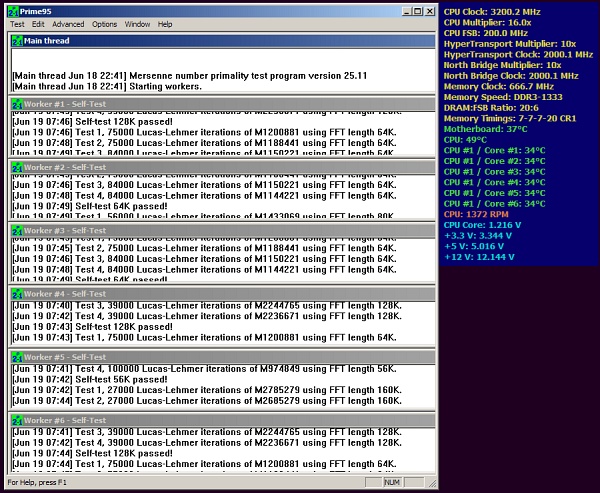Click the Main thread window icon
This screenshot has width=600, height=493.
pos(17,40)
